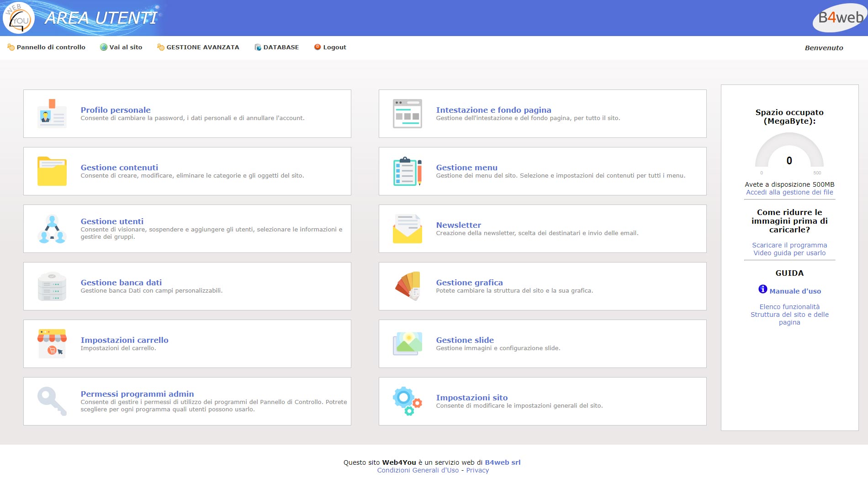This screenshot has width=868, height=483.
Task: Click the Web4You logo in header
Action: pos(19,18)
